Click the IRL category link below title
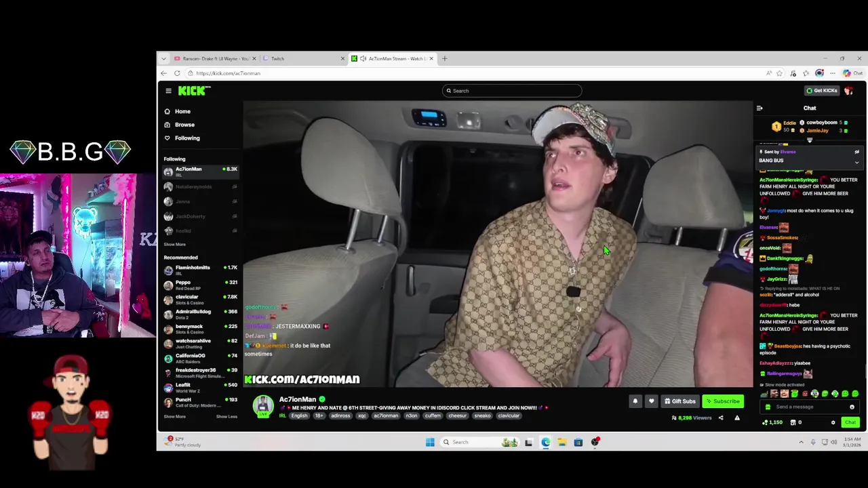868x488 pixels. tap(282, 416)
